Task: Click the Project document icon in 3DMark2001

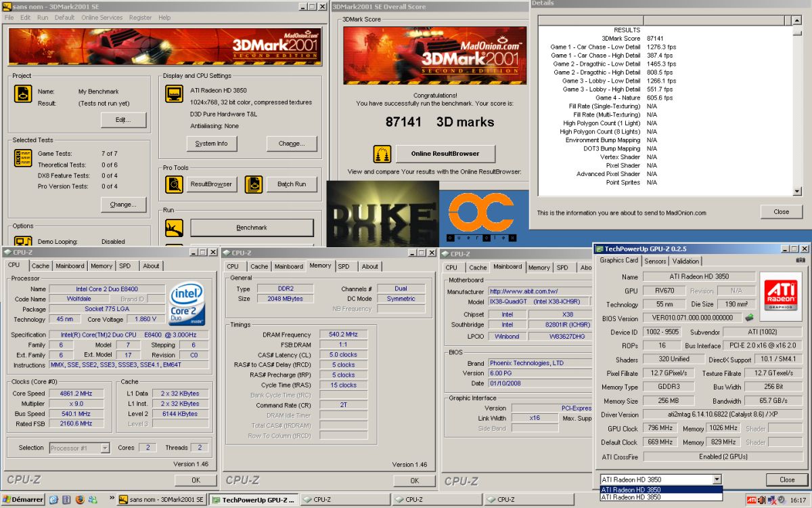Action: (23, 93)
